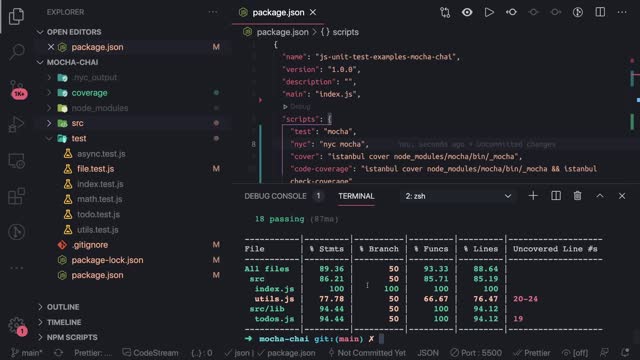Run the file with the play icon
The height and width of the screenshot is (360, 640).
tap(489, 12)
